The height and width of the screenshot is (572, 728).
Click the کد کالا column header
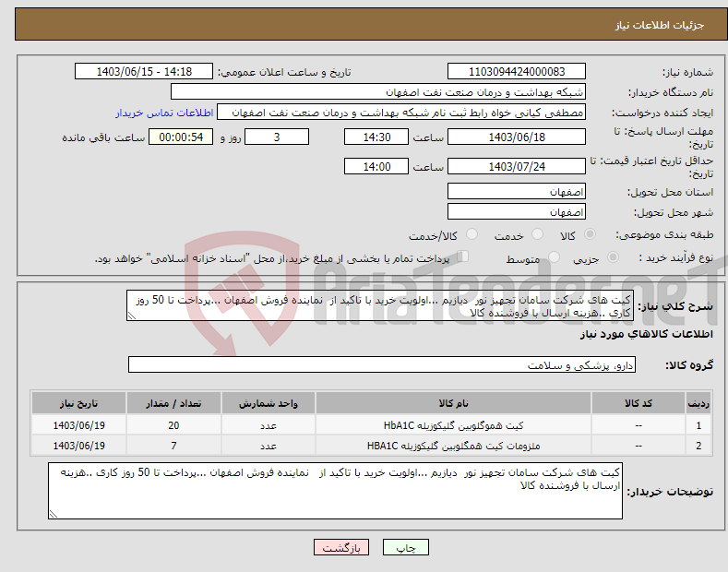click(x=638, y=403)
